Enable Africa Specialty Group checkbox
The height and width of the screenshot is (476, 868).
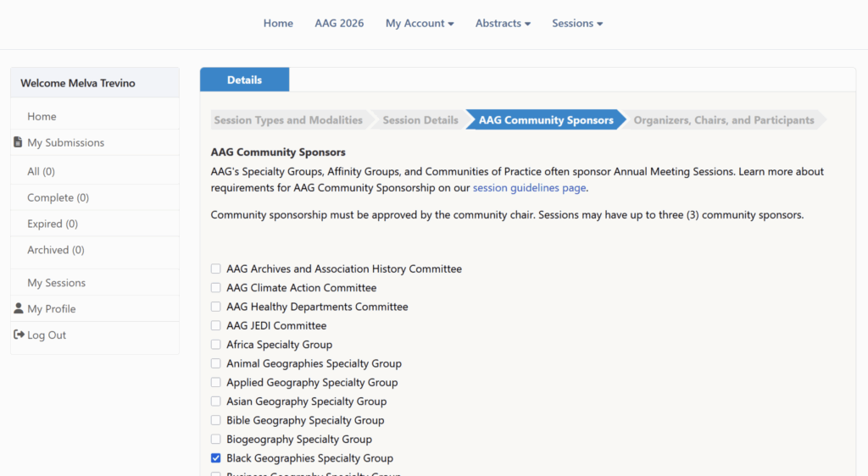point(216,345)
